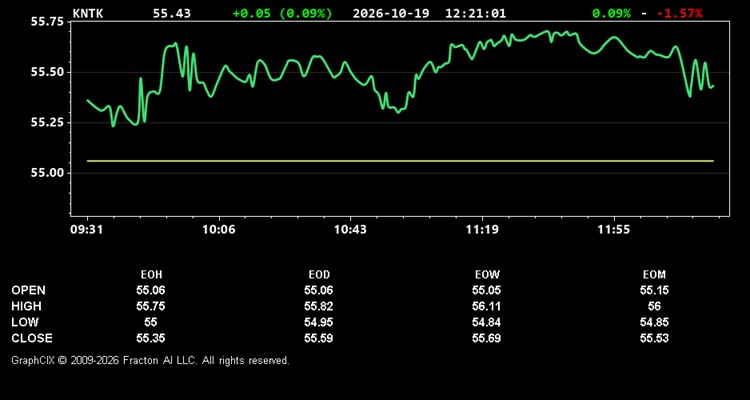Click the EOD low value 54.95
The height and width of the screenshot is (400, 750).
click(x=319, y=322)
